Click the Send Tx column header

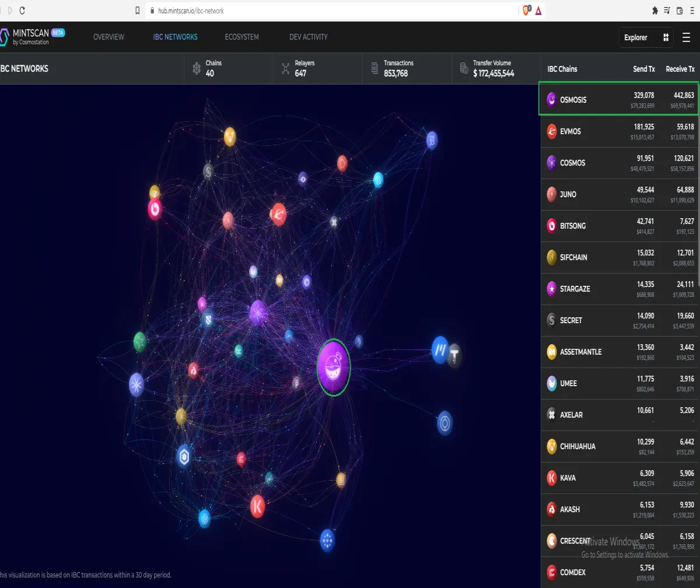click(x=644, y=69)
